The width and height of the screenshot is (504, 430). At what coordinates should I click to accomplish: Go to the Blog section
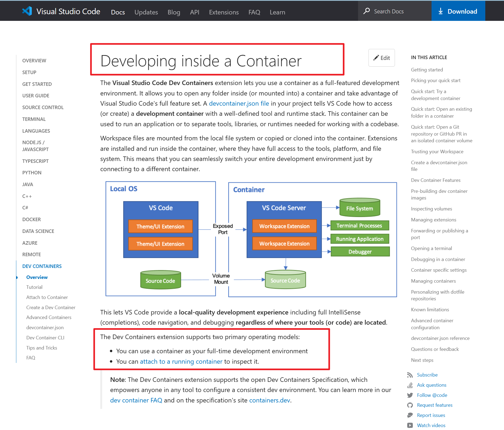pyautogui.click(x=174, y=12)
